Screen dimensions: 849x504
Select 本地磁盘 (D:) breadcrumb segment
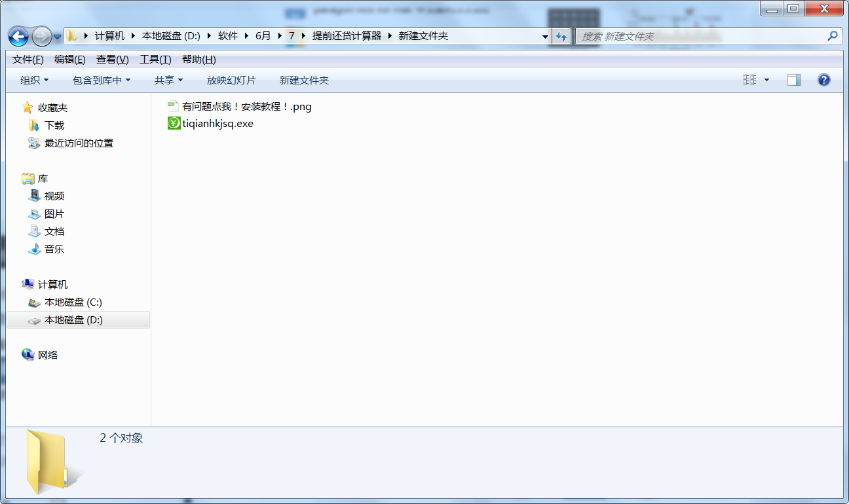point(171,36)
